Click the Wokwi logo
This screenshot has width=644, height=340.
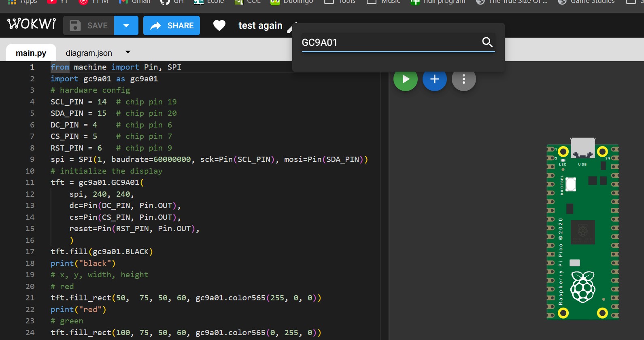point(32,25)
